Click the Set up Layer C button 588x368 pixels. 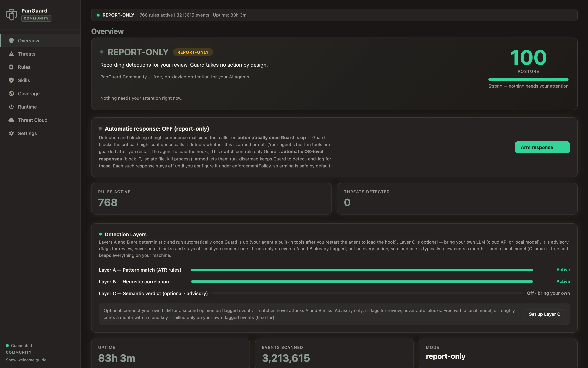(x=544, y=314)
